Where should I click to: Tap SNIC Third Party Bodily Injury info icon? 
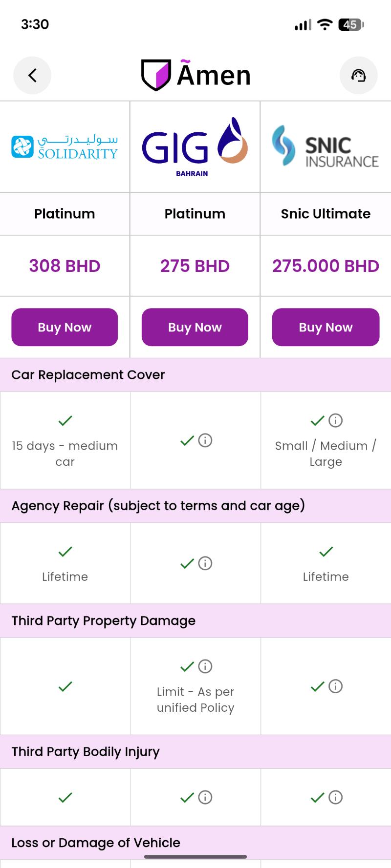(x=335, y=797)
